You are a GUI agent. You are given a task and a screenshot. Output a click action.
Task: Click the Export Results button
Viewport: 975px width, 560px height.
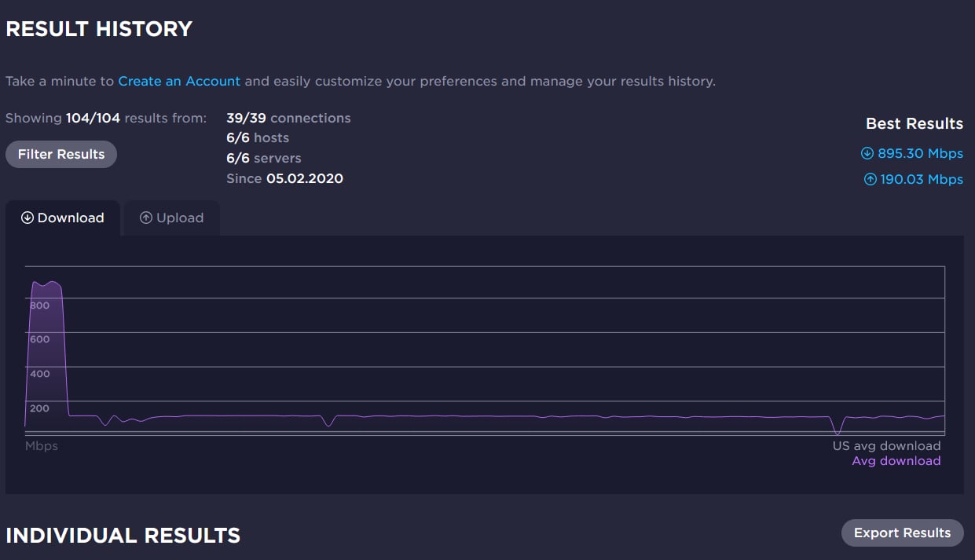[x=902, y=533]
